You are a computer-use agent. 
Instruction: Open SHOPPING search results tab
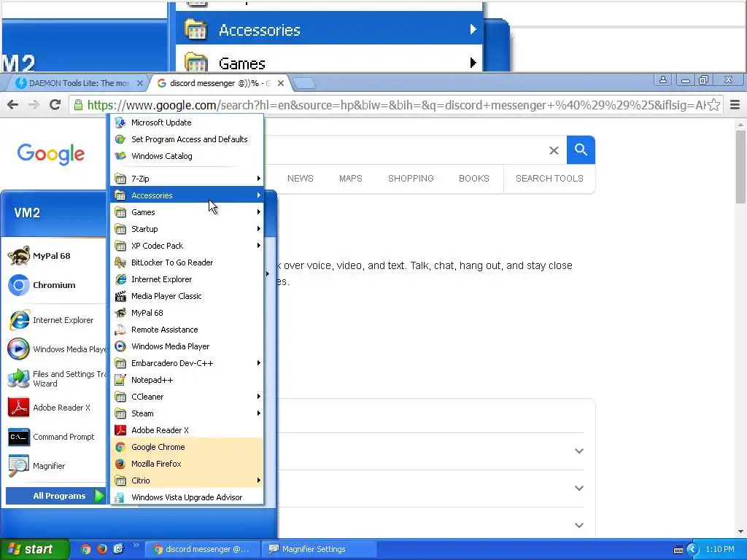411,179
